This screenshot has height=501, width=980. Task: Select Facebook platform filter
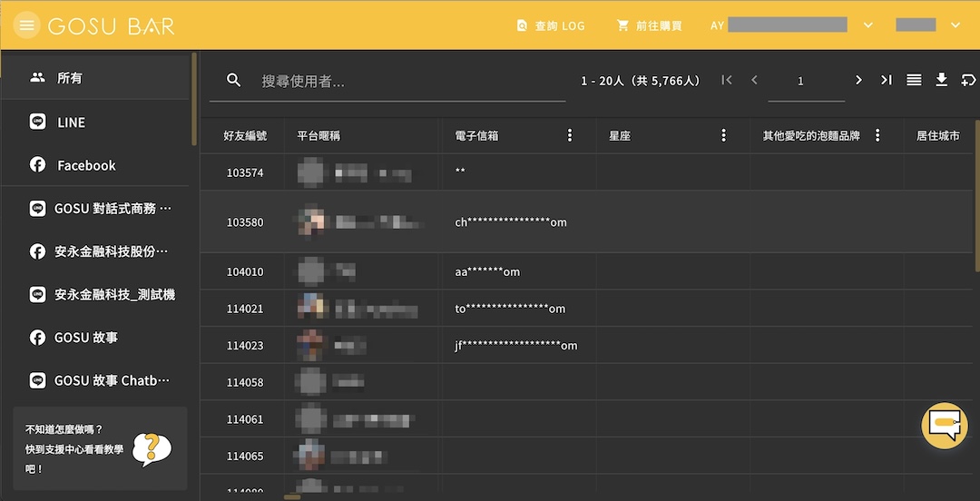(x=95, y=165)
